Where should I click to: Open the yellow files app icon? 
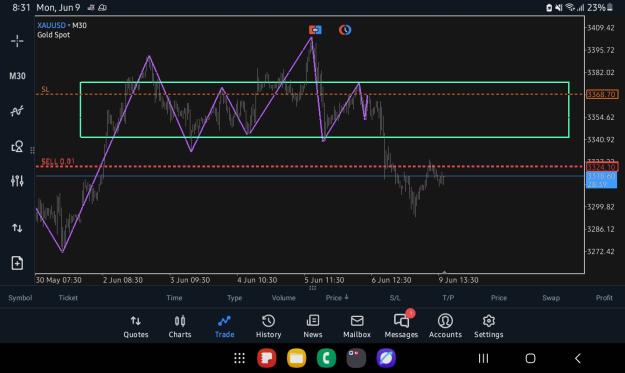(x=297, y=358)
